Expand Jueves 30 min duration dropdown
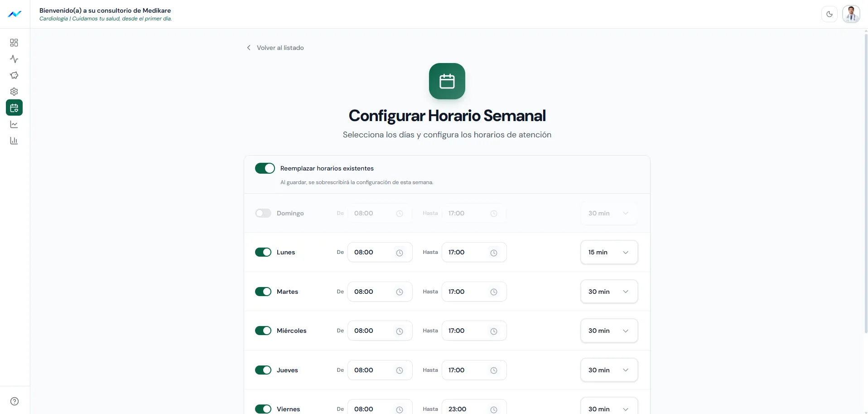Viewport: 868px width, 414px height. tap(609, 370)
